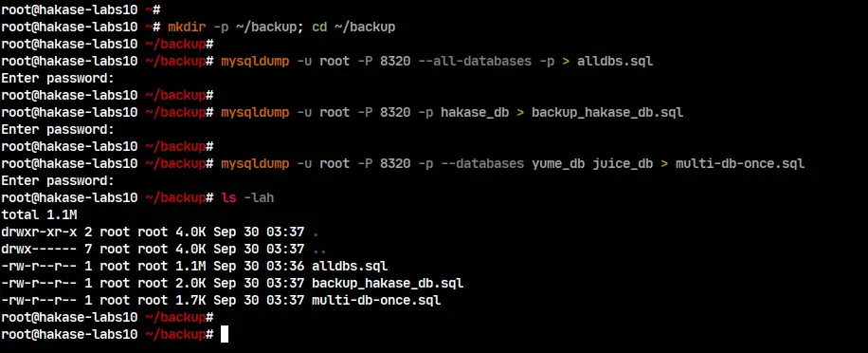
Task: Click the terminal cursor block at the prompt
Action: [225, 335]
